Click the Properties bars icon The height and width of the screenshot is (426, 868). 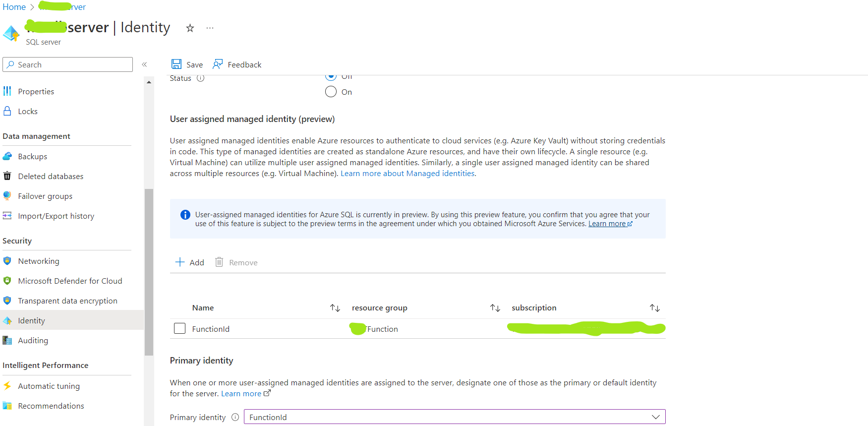(x=7, y=91)
